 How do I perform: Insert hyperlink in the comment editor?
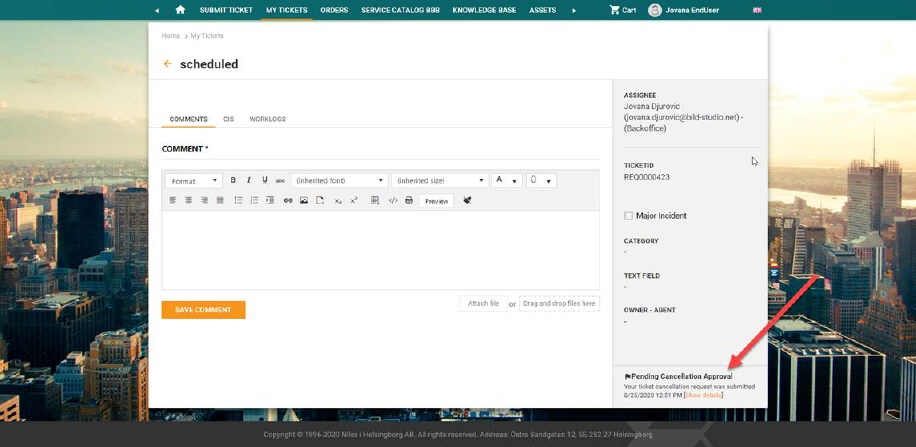tap(288, 201)
